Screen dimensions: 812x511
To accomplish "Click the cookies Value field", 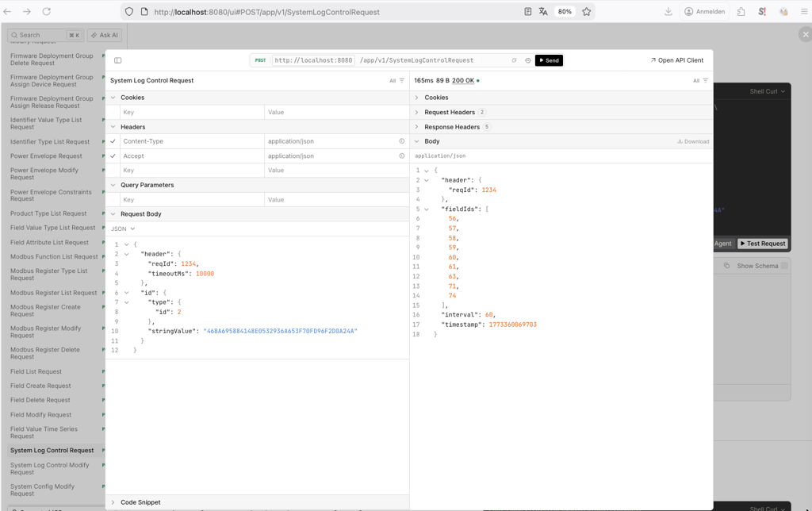I will tap(336, 112).
